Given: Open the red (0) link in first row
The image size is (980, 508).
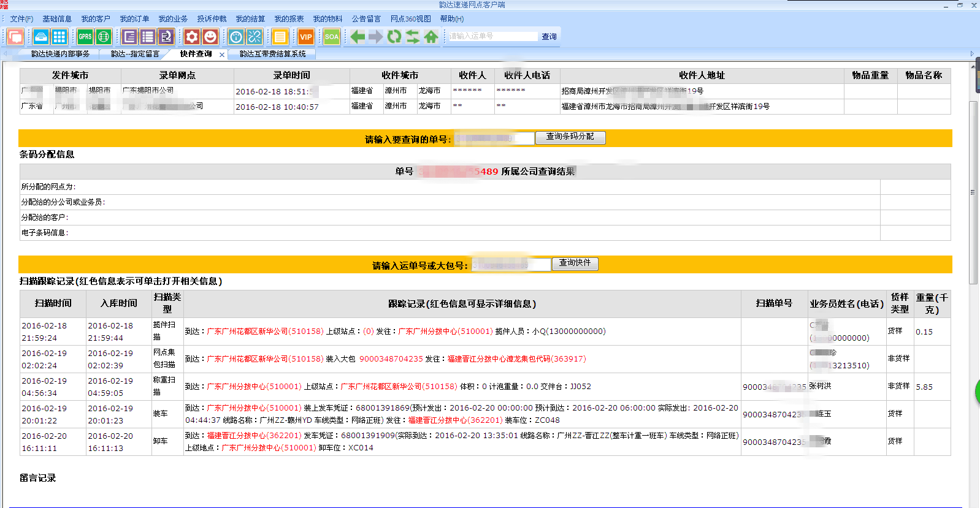Looking at the screenshot, I should [369, 332].
